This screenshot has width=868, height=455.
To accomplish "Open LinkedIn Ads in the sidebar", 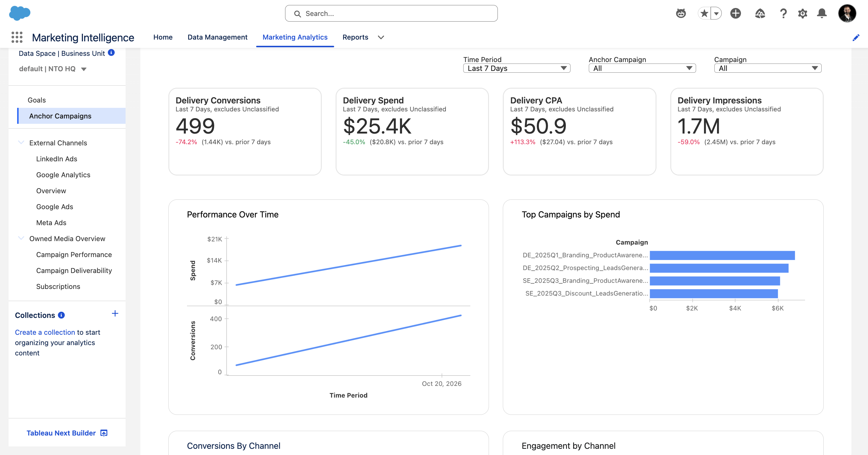I will pos(57,159).
